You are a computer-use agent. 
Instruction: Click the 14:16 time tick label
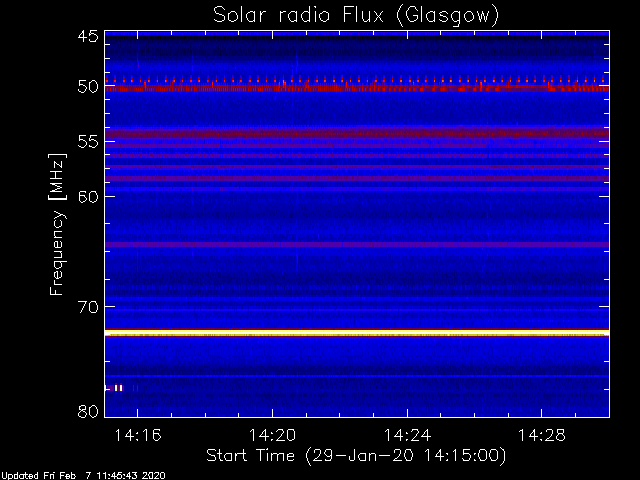(138, 435)
